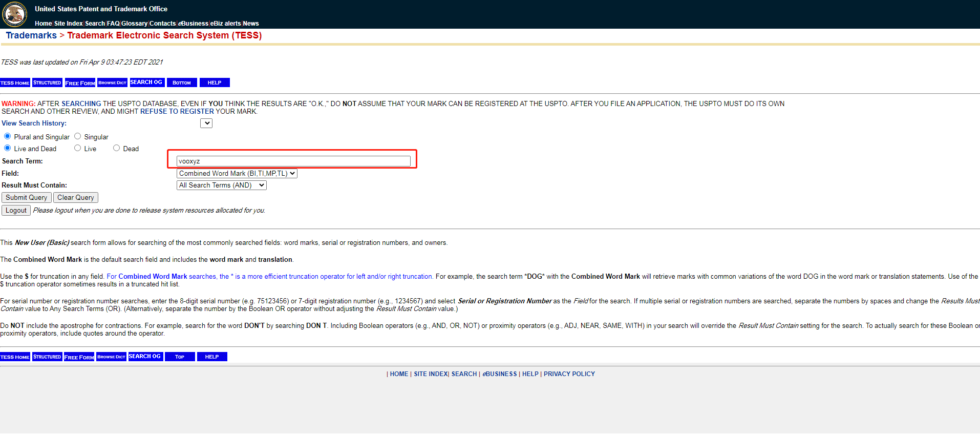Open the Combined Word Mark field dropdown
Screen dimensions: 980x435
click(237, 174)
